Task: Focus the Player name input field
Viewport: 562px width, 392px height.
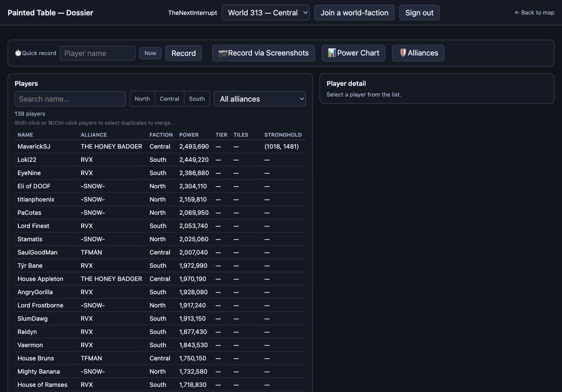Action: click(x=98, y=53)
